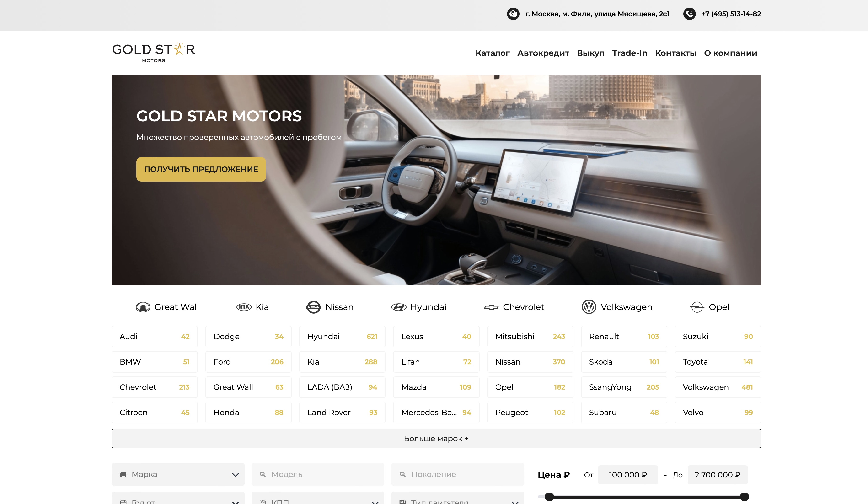
Task: Open the Skoda brand tile
Action: [x=624, y=362]
